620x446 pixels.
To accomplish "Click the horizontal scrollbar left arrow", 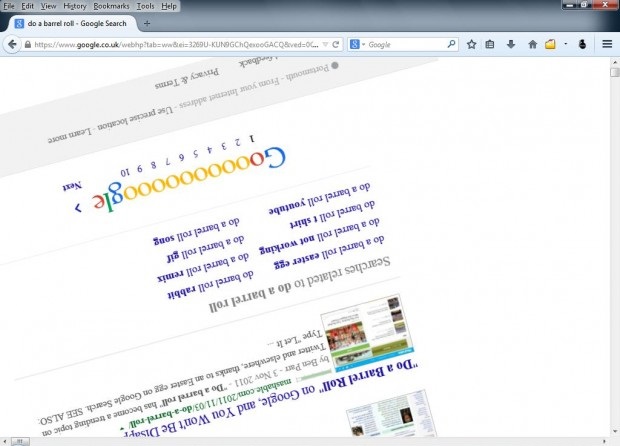I will point(4,441).
